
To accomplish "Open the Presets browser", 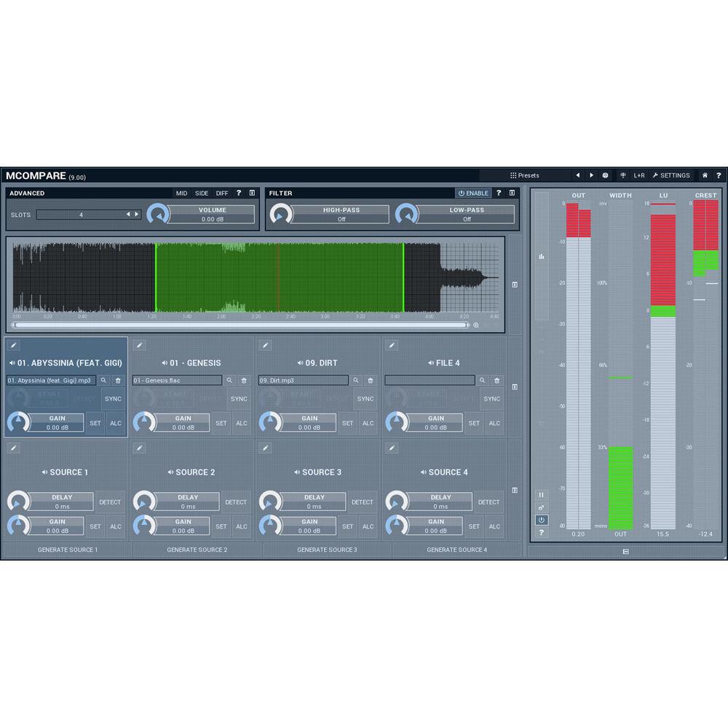I will pos(526,175).
